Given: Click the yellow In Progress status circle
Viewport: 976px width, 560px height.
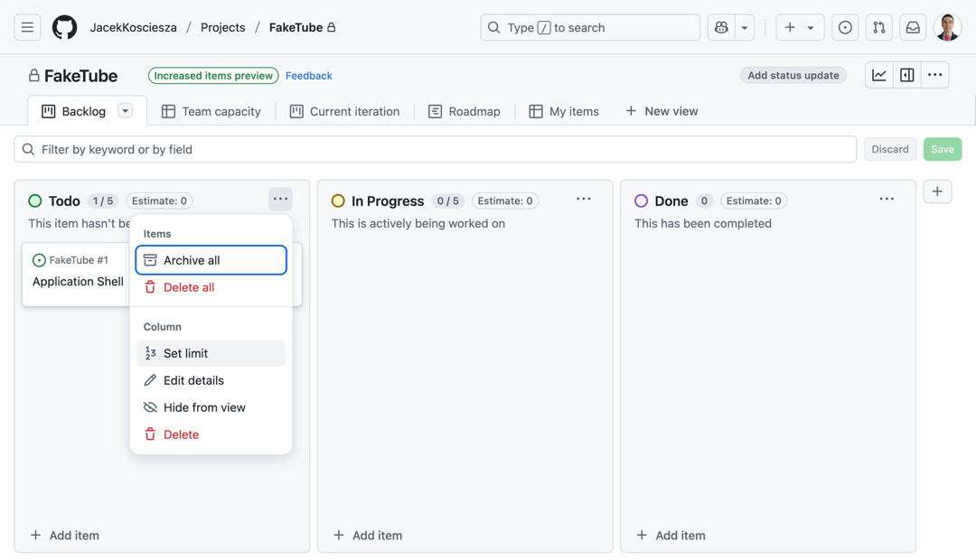Looking at the screenshot, I should click(338, 201).
